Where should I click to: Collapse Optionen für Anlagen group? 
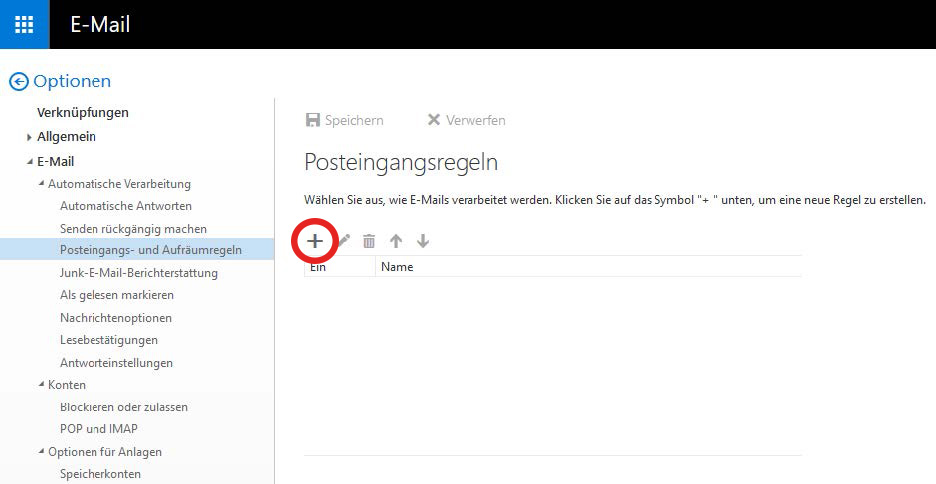41,452
